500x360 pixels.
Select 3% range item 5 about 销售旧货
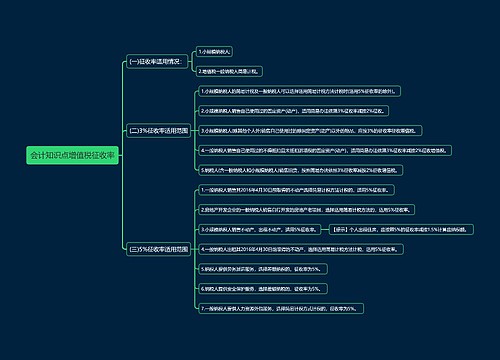point(301,170)
